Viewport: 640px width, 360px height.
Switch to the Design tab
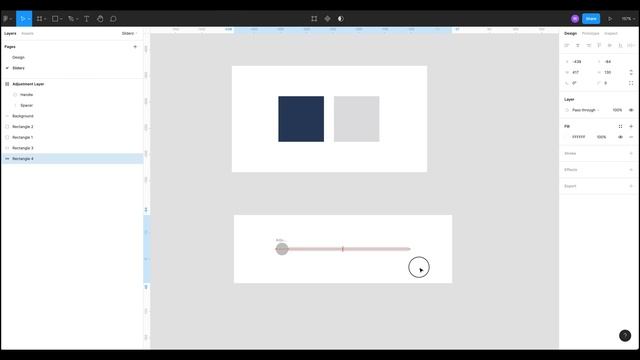coord(570,33)
